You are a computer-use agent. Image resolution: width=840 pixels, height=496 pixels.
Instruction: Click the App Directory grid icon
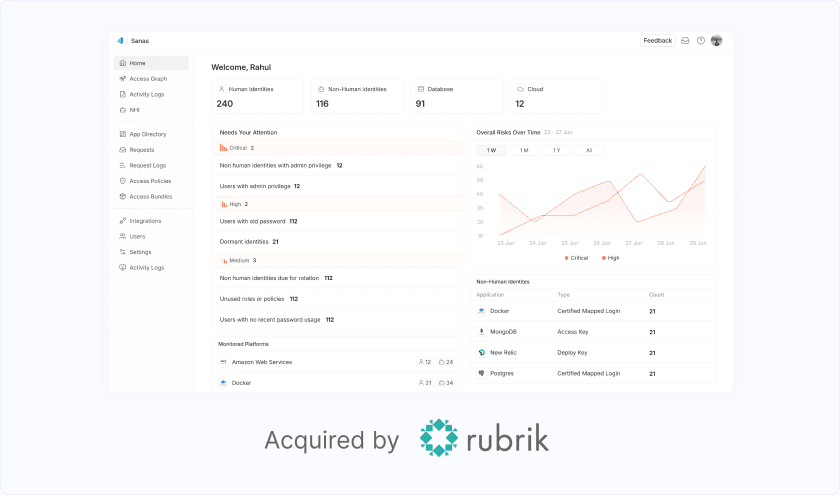(123, 134)
